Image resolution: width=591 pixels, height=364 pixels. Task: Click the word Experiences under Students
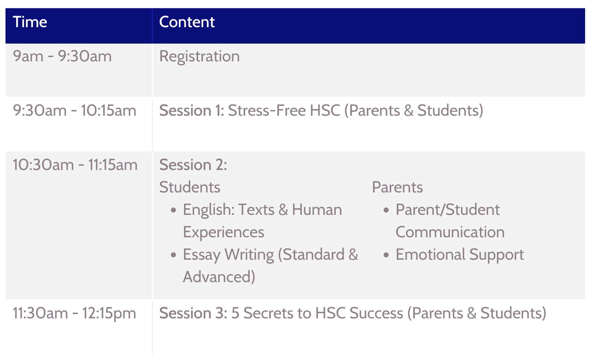pyautogui.click(x=223, y=232)
